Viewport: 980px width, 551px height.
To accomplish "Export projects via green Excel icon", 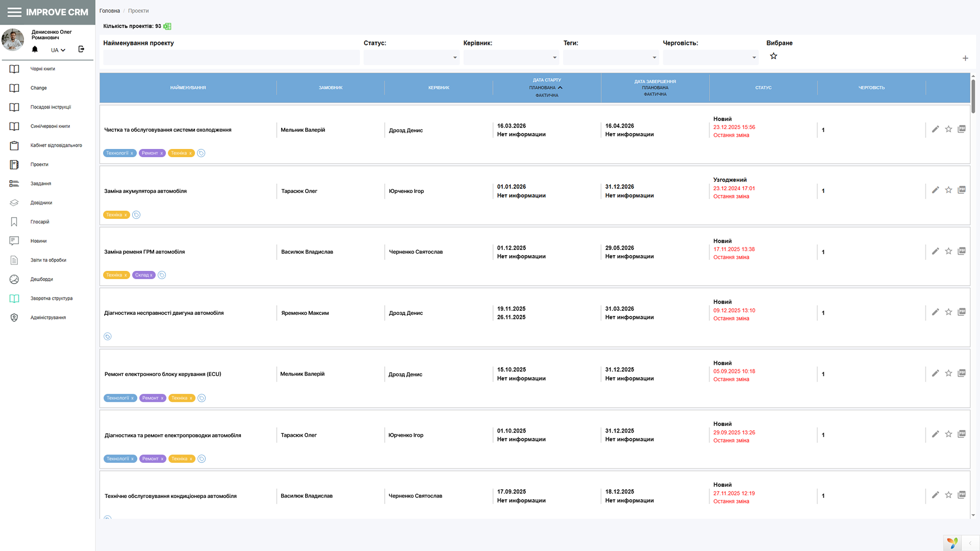I will 167,27.
